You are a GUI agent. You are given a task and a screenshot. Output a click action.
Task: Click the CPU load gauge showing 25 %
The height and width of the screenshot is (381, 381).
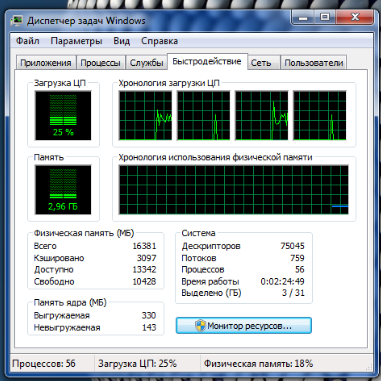click(x=63, y=116)
